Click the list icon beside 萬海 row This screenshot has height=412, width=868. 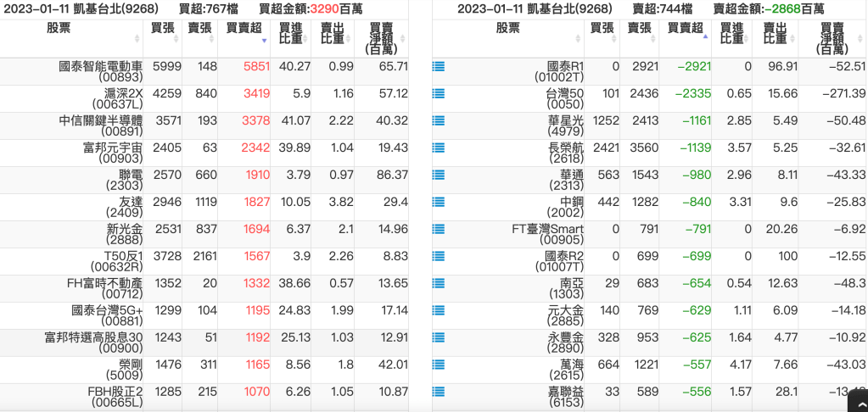439,365
